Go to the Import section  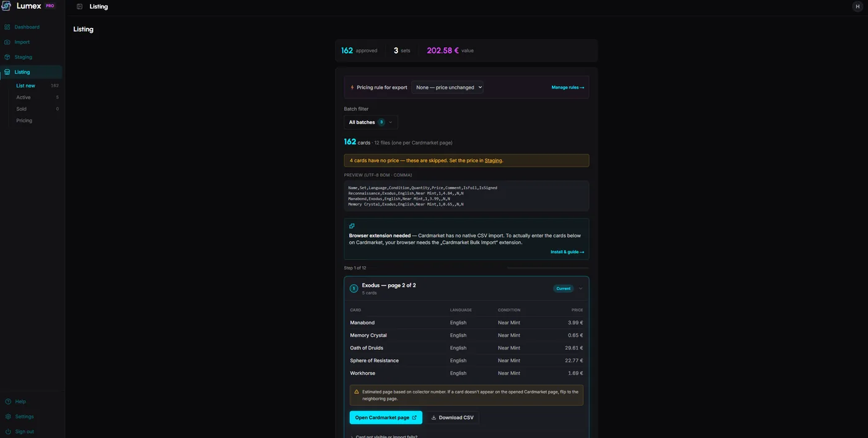pos(32,42)
